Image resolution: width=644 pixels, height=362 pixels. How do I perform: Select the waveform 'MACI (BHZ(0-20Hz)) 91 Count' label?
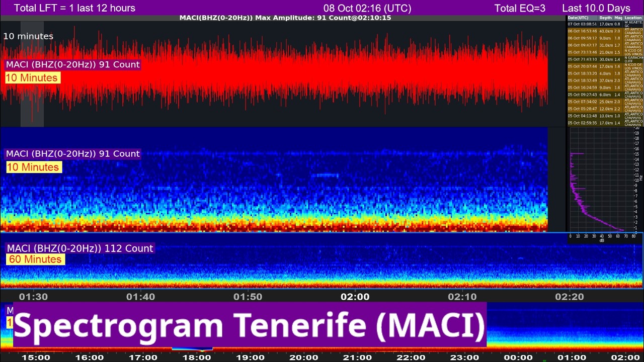pos(73,64)
